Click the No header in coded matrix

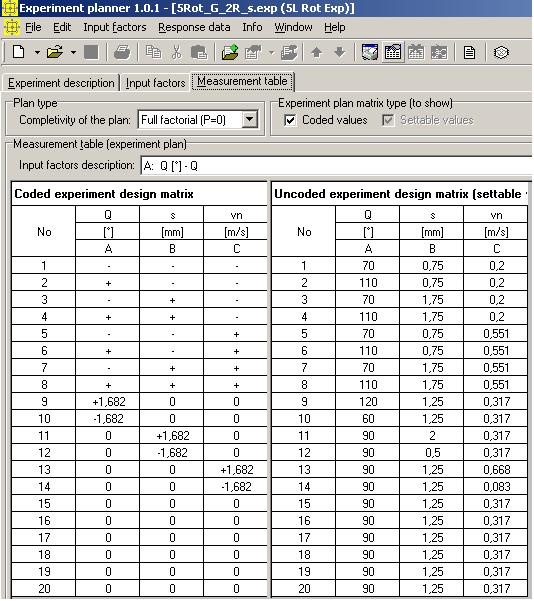pyautogui.click(x=44, y=232)
